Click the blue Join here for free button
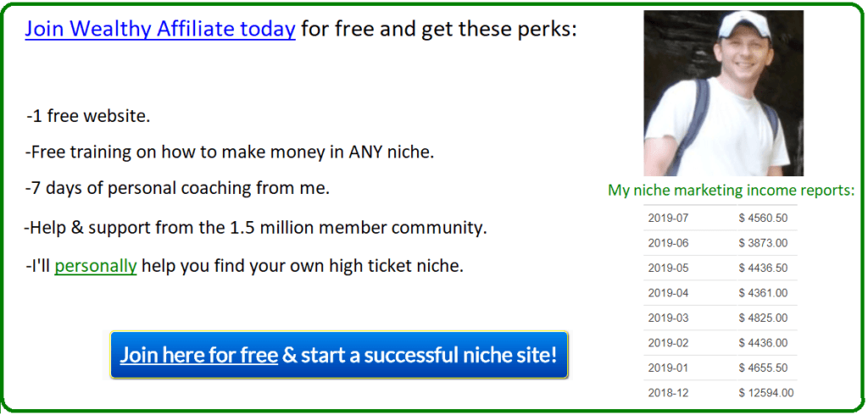Screen dimensions: 868x415 pos(339,355)
